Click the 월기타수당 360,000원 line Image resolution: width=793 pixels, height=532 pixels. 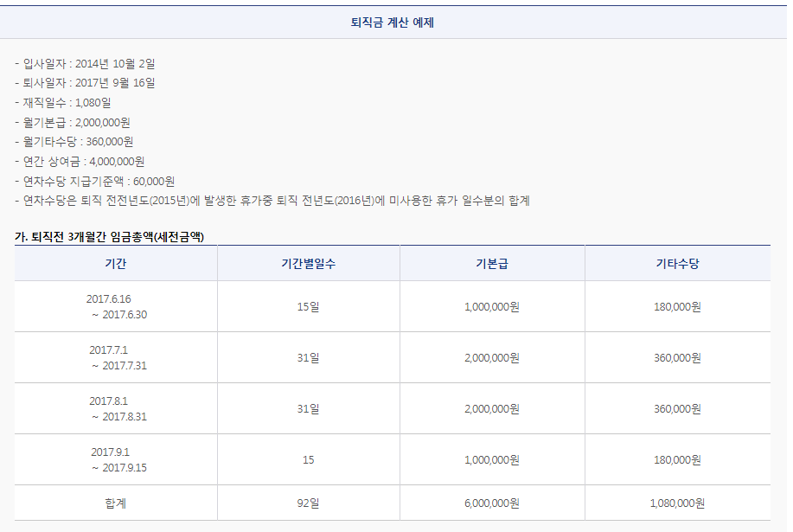pos(74,142)
